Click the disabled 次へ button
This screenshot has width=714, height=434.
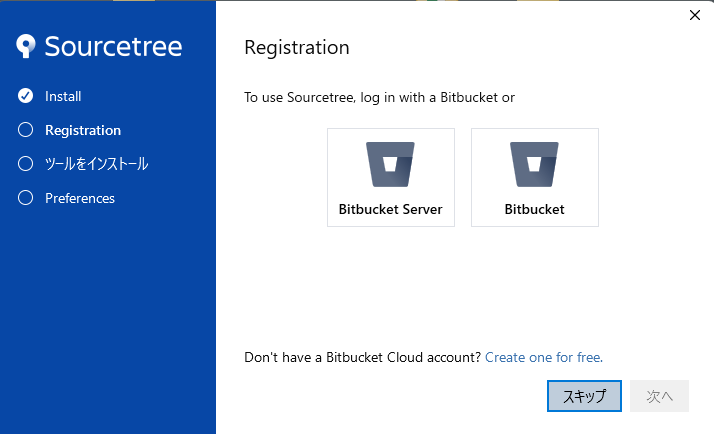point(659,396)
